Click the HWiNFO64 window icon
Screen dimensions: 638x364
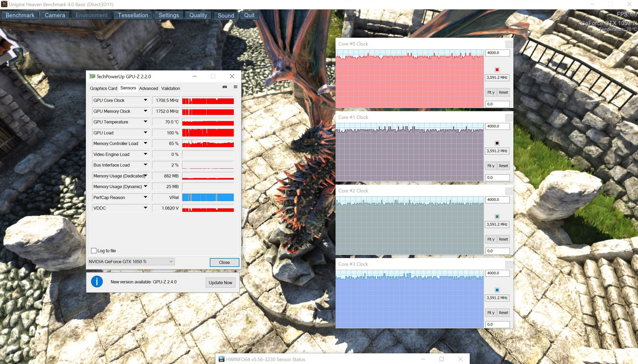point(222,359)
